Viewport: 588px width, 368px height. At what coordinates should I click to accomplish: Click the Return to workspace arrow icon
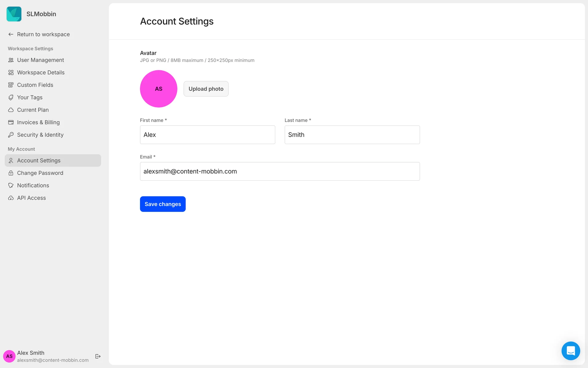11,34
